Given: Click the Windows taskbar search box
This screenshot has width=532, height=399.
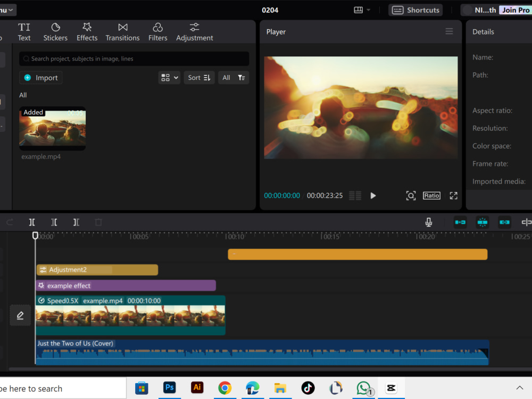Looking at the screenshot, I should click(63, 388).
